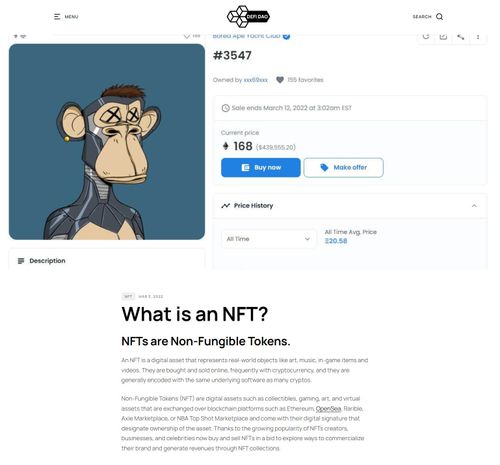Open the hamburger menu icon
Viewport: 500px width, 465px height.
click(x=57, y=17)
